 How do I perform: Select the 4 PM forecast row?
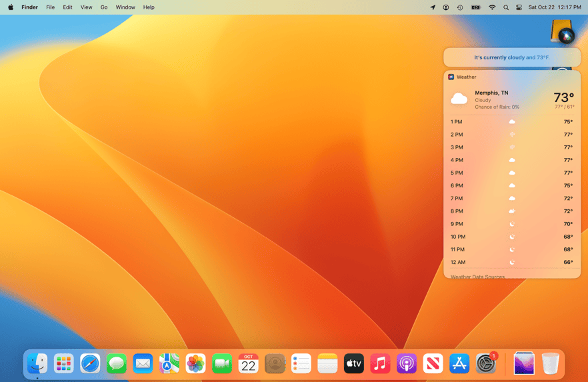(512, 160)
